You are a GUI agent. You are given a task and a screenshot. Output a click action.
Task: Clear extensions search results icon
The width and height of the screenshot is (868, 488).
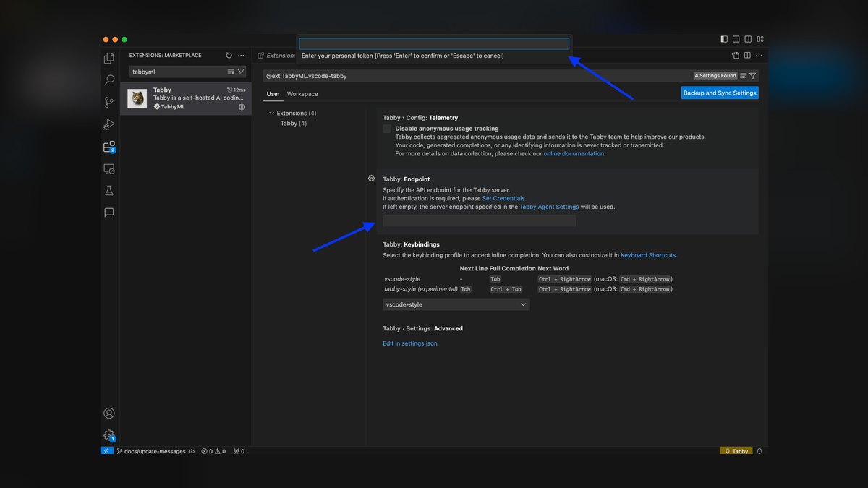coord(231,72)
